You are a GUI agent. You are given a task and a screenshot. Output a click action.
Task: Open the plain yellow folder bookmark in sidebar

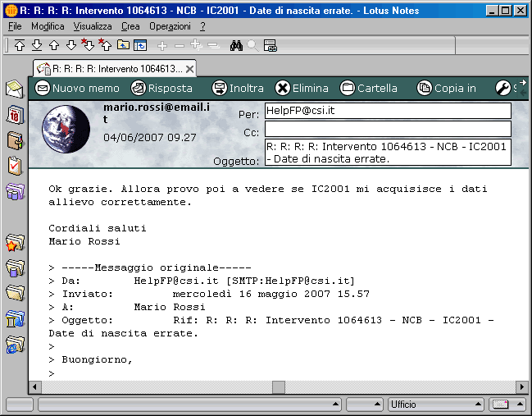click(x=15, y=293)
